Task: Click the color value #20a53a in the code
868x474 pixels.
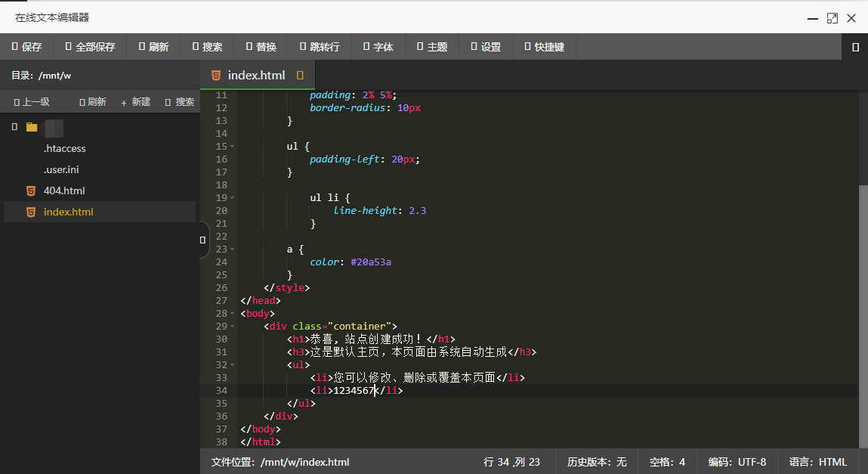Action: [371, 262]
